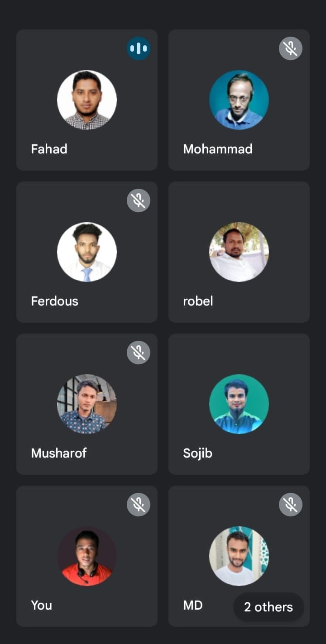Click the robel name label
Viewport: 326px width, 644px height.
[x=198, y=301]
